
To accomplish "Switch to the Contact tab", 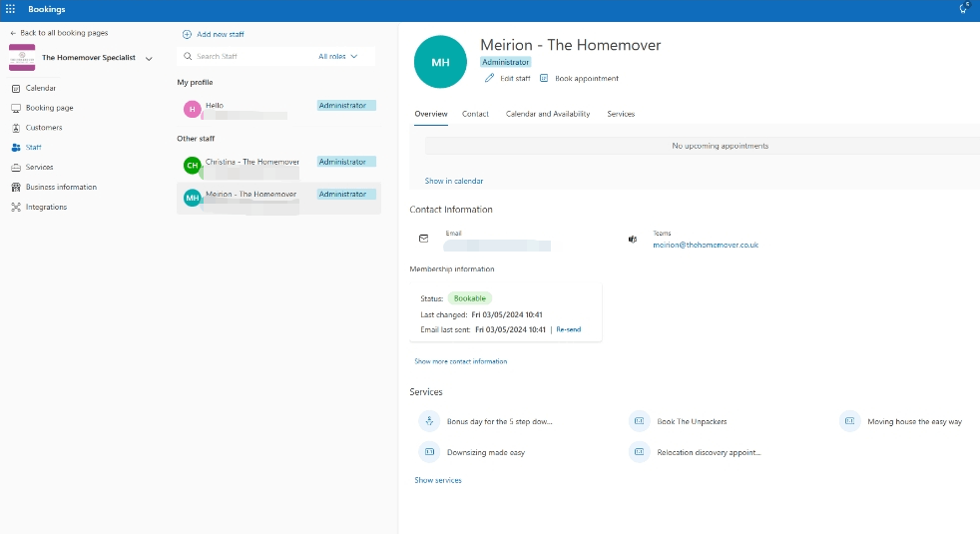I will (x=475, y=114).
